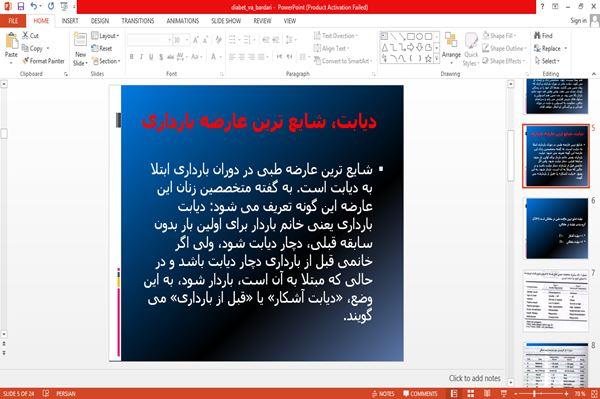
Task: Click Fit slide to current window icon
Action: pyautogui.click(x=594, y=394)
